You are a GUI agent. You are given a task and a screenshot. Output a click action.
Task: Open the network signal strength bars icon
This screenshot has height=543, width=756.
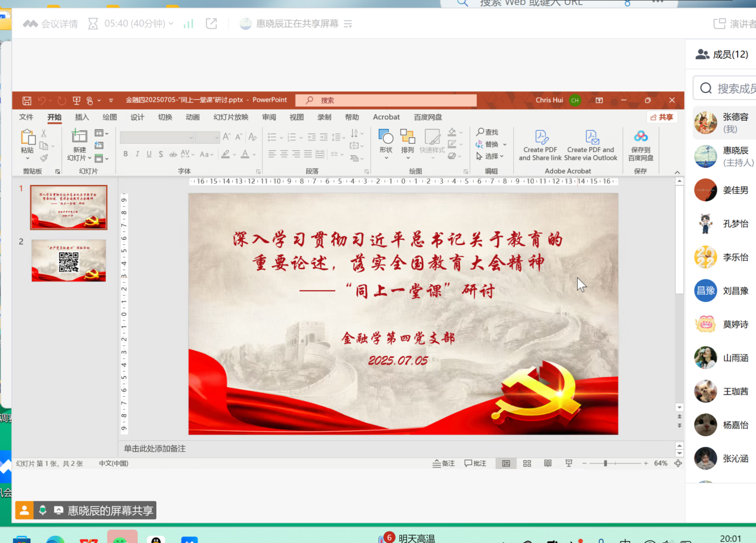click(x=189, y=24)
